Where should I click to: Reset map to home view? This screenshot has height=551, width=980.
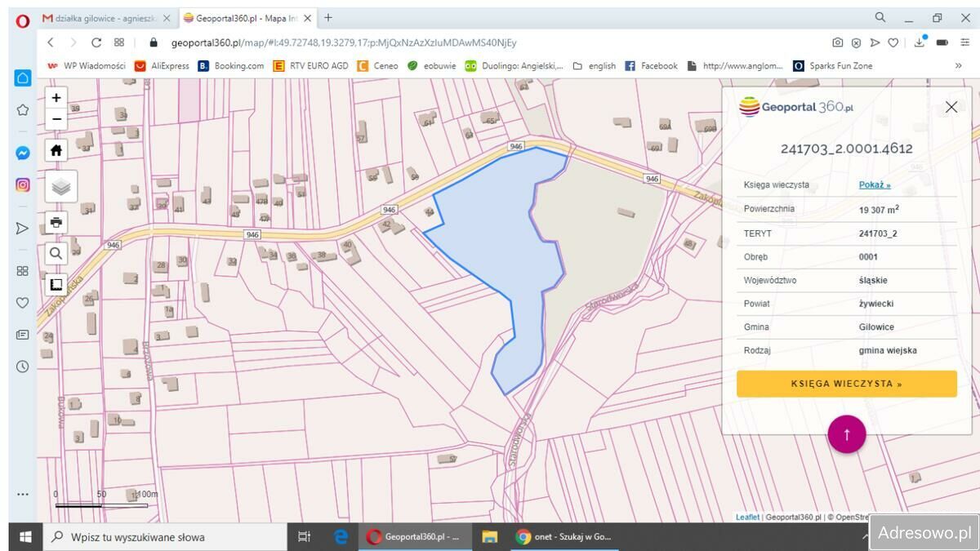click(x=56, y=150)
